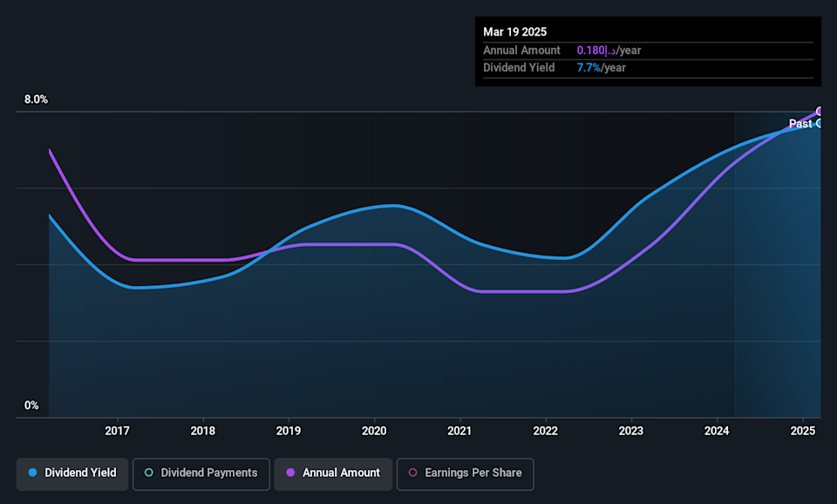Click the blue endpoint marker beside Past
This screenshot has width=837, height=504.
820,124
